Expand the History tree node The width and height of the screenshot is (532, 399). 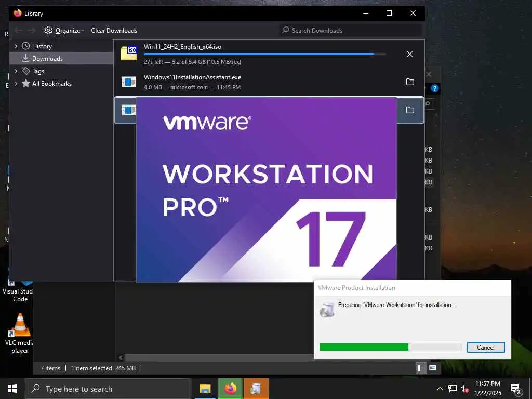tap(16, 46)
